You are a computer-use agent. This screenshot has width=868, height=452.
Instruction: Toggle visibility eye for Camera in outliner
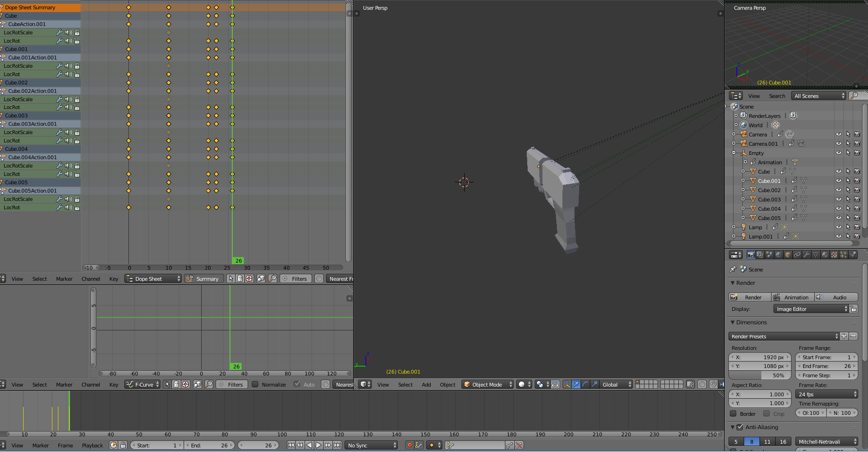(x=838, y=134)
